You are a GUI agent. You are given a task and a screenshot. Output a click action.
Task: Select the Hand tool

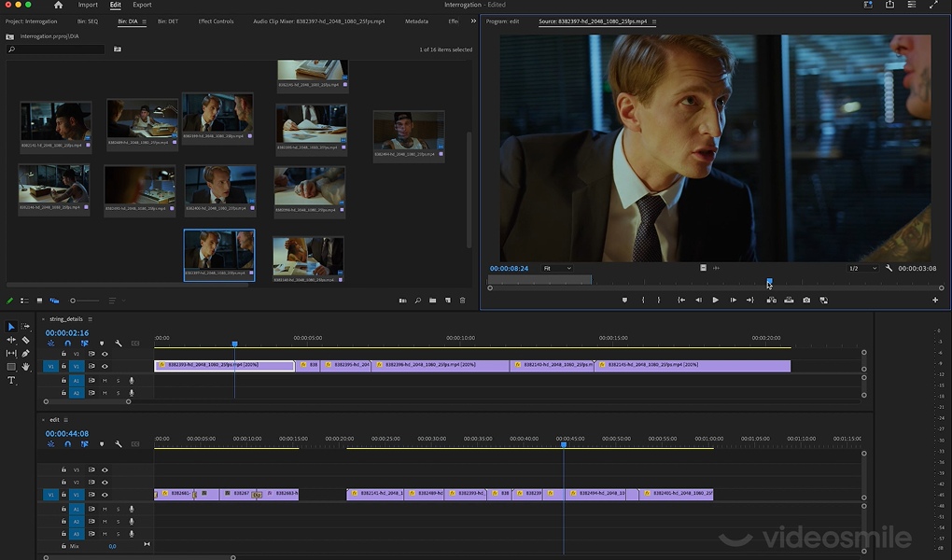pyautogui.click(x=25, y=367)
